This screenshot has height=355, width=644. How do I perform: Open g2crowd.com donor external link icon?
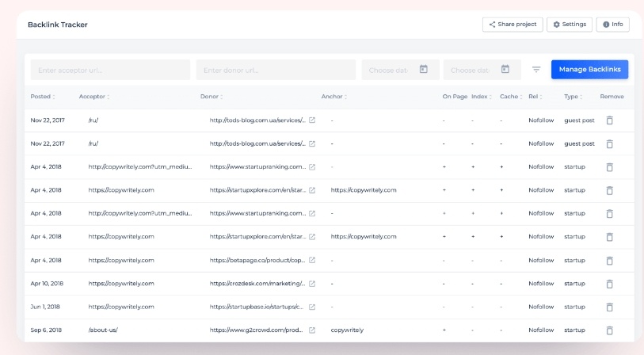click(x=312, y=330)
